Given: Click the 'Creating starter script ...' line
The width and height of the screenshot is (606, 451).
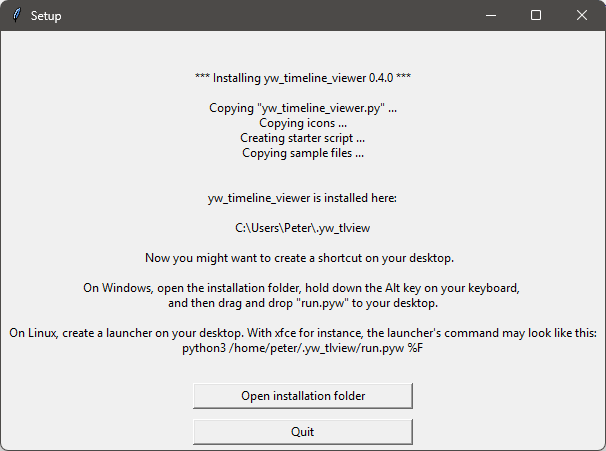Looking at the screenshot, I should tap(303, 138).
